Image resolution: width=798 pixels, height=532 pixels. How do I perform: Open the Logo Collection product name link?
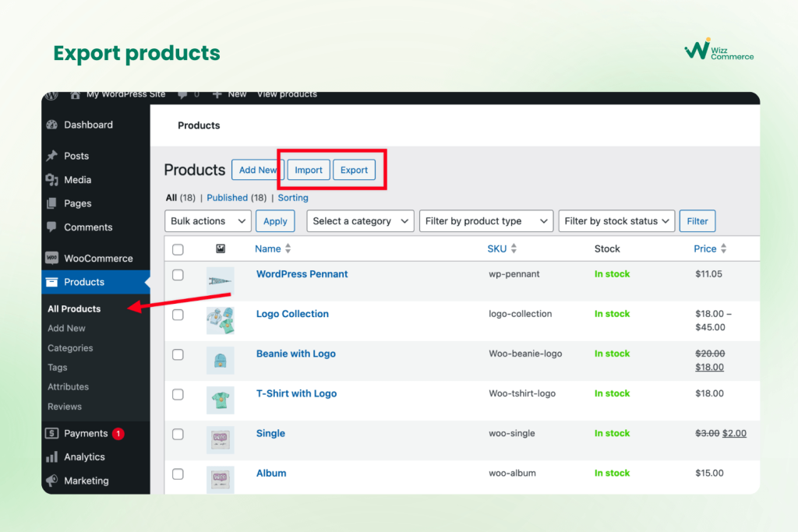point(292,314)
